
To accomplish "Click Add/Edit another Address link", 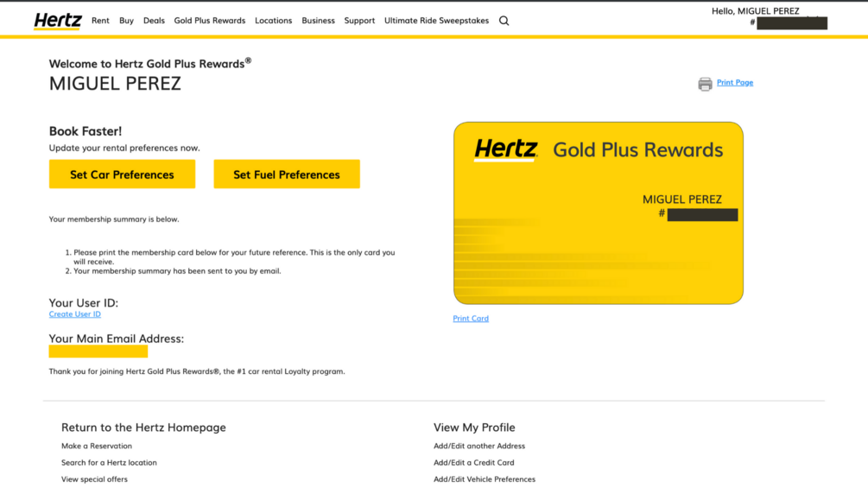I will (x=478, y=446).
